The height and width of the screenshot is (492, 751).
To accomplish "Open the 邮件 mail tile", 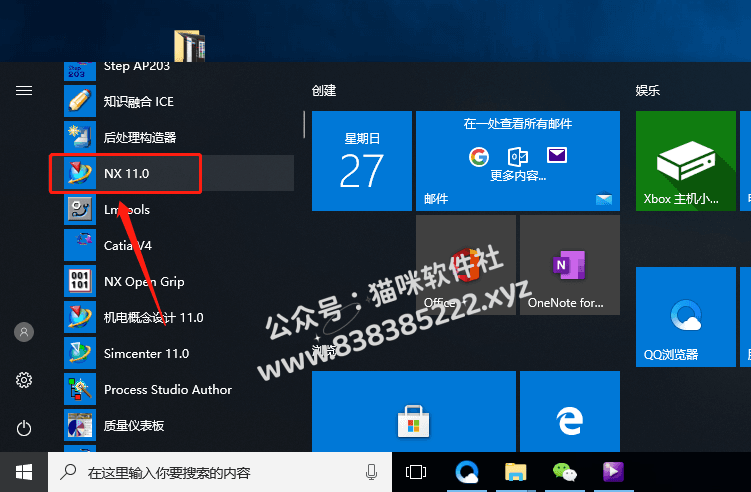I will click(x=518, y=161).
